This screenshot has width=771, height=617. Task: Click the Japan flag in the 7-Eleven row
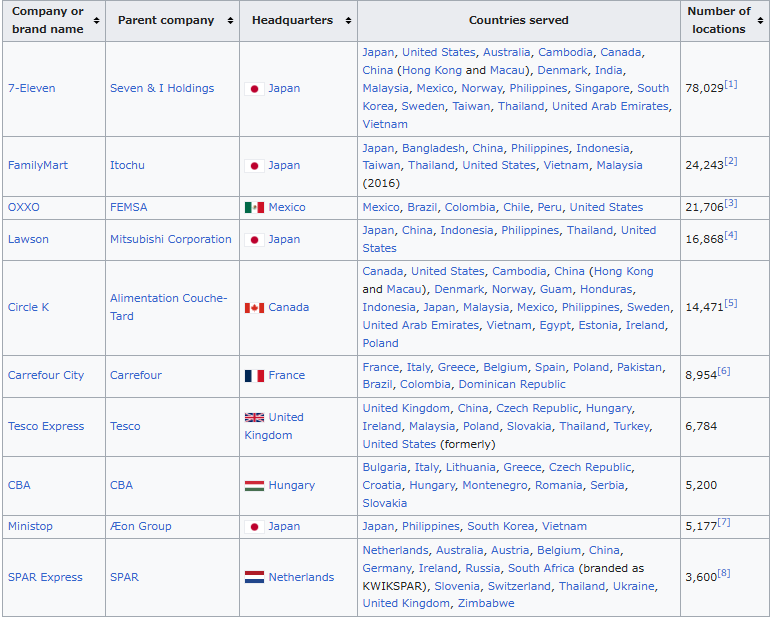tap(254, 88)
